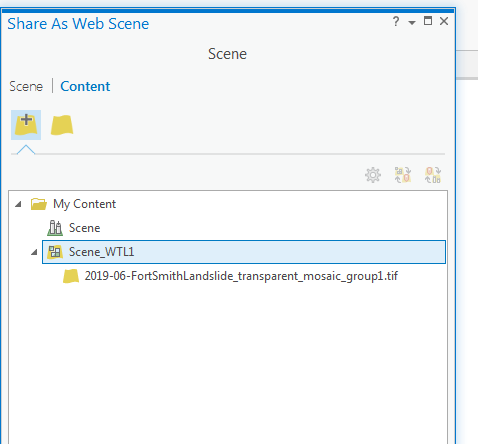478x444 pixels.
Task: Close the Share As Web Scene pane
Action: coord(444,21)
